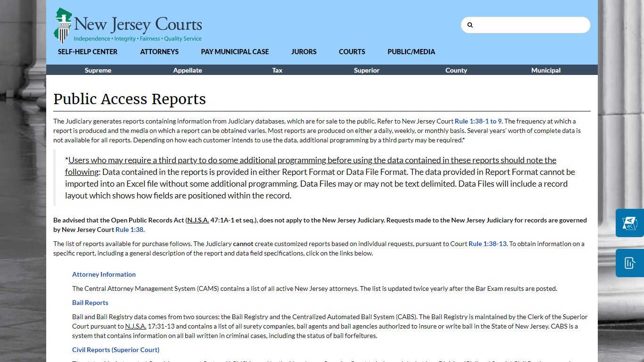Open the Bail Reports link
Screen dimensions: 644x362
90,303
